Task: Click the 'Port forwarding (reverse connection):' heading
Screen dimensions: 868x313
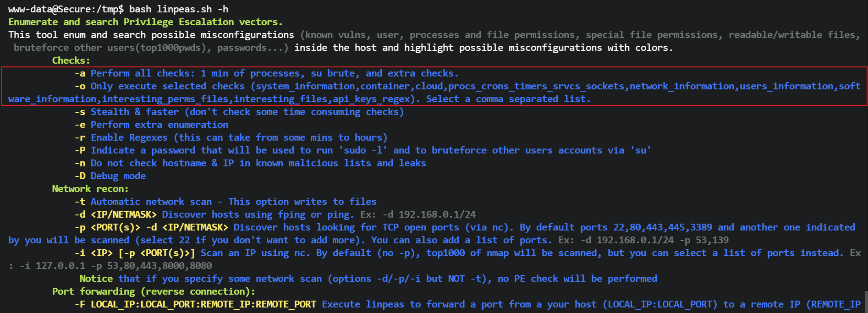Action: pos(154,291)
